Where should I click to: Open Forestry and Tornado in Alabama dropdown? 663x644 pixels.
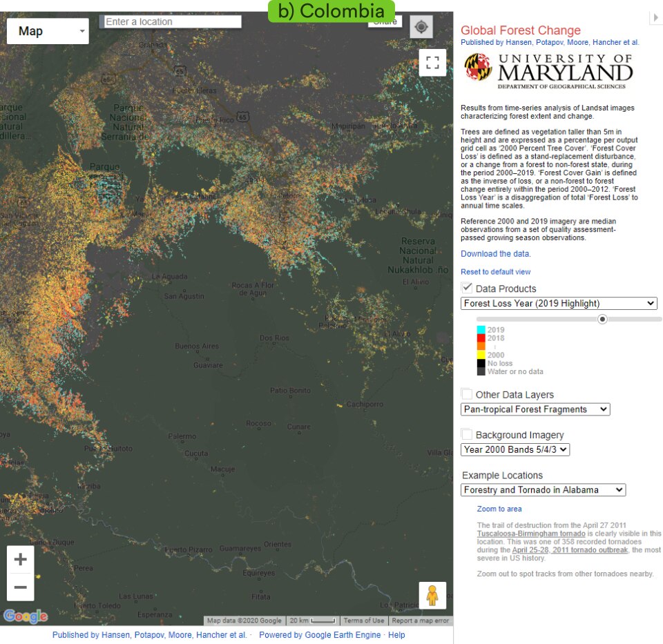[543, 490]
